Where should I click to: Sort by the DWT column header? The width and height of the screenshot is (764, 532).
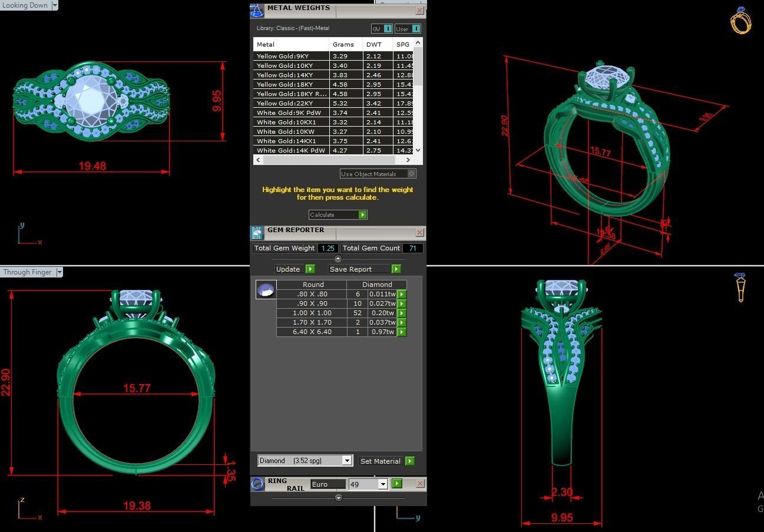(378, 44)
